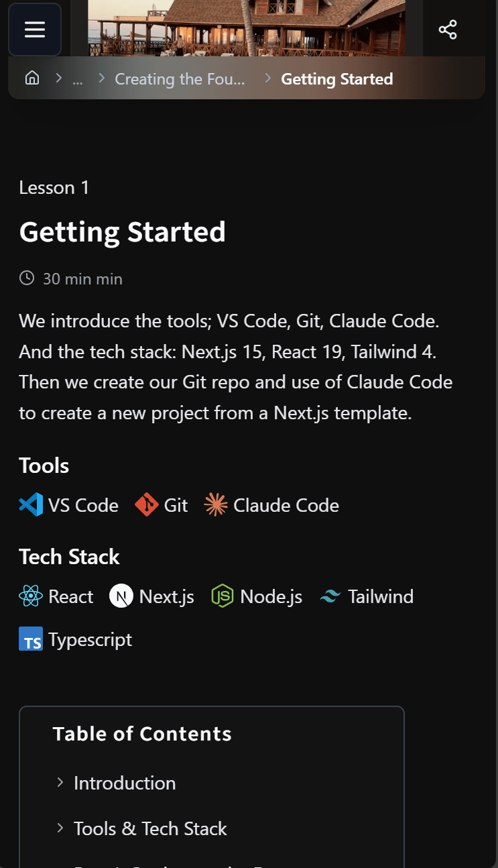Viewport: 498px width, 868px height.
Task: Click the Claude Code starburst icon
Action: tap(215, 504)
